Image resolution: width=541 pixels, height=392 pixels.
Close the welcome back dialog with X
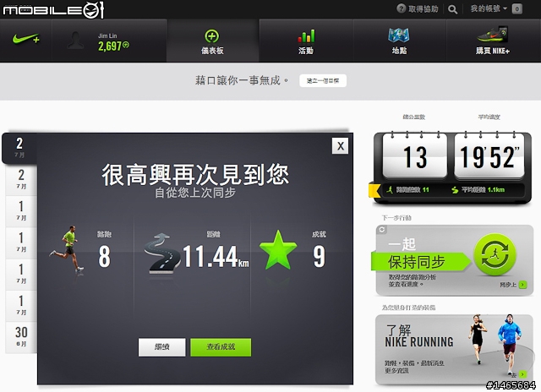click(340, 146)
